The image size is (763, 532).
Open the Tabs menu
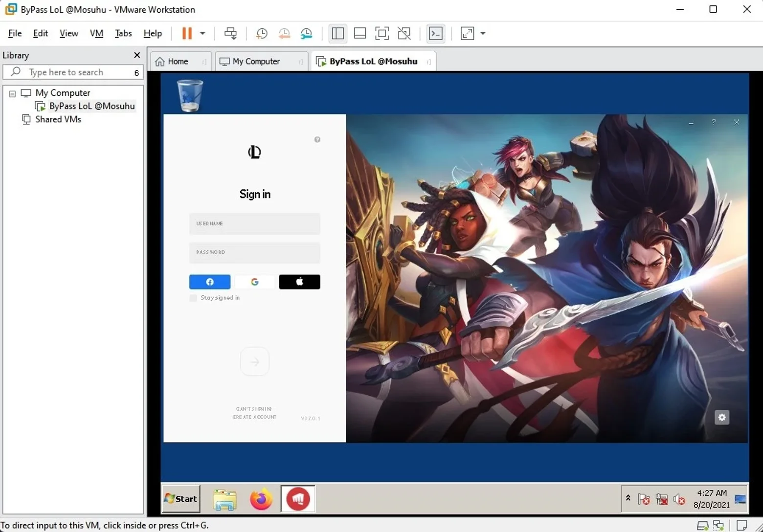point(123,33)
